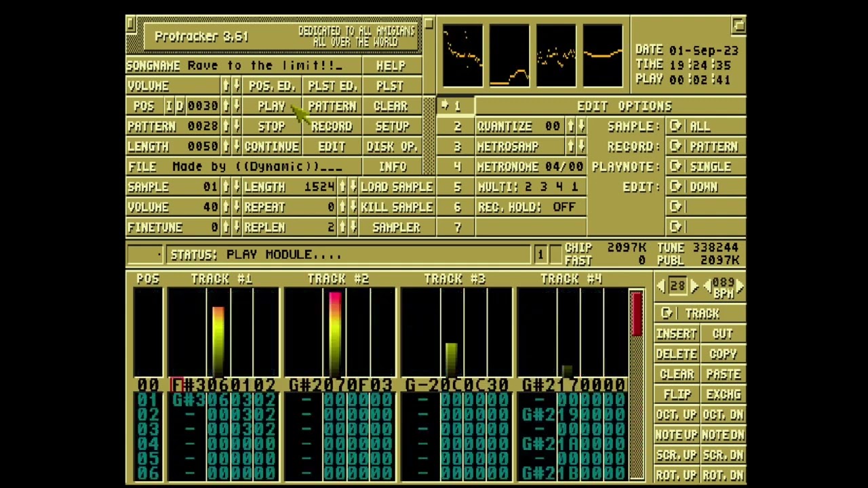
Task: Increase sample LENGTH 1524 with up arrow
Action: [x=342, y=187]
